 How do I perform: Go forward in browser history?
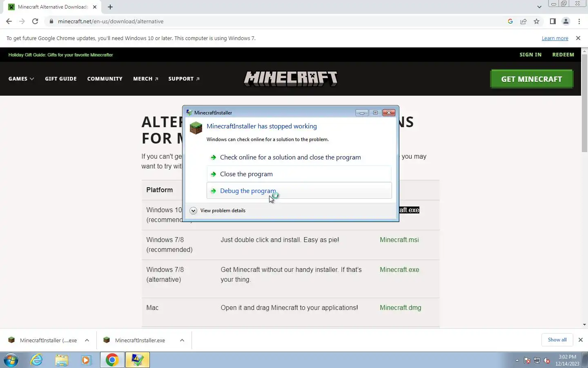[x=22, y=21]
